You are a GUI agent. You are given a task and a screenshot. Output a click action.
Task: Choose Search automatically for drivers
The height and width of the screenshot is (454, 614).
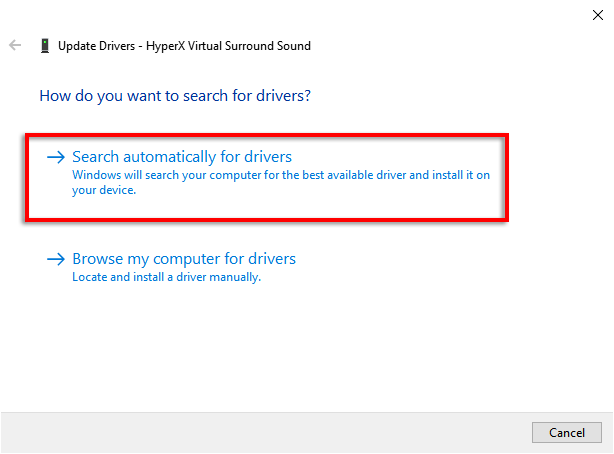[182, 157]
